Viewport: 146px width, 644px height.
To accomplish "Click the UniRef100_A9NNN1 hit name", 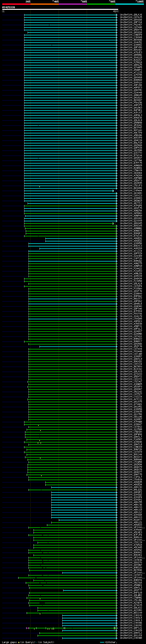I will pos(131,228).
